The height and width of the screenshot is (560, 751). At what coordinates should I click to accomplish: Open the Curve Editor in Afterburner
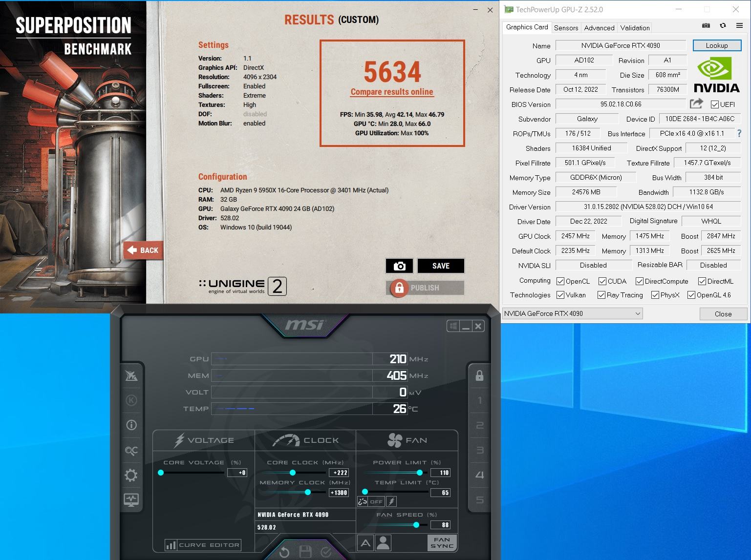(x=203, y=545)
